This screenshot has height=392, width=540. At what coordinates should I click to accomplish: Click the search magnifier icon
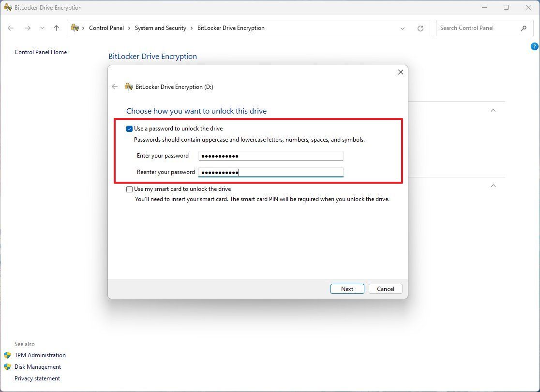pos(525,28)
